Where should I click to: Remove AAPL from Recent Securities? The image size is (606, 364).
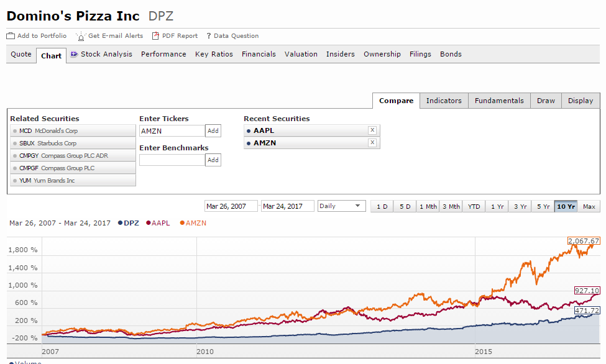372,130
